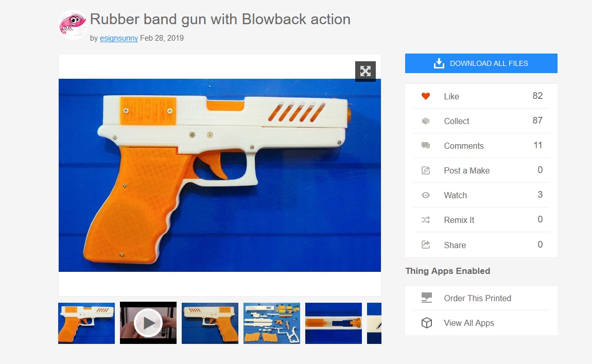Viewport: 592px width, 364px height.
Task: Toggle Watch with the eye icon
Action: point(426,195)
